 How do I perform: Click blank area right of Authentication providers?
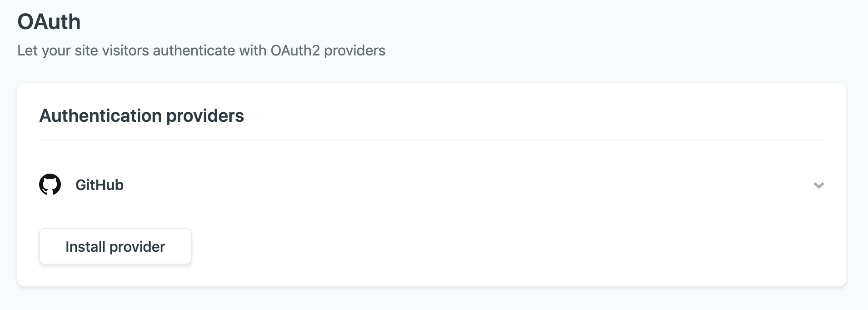500,116
